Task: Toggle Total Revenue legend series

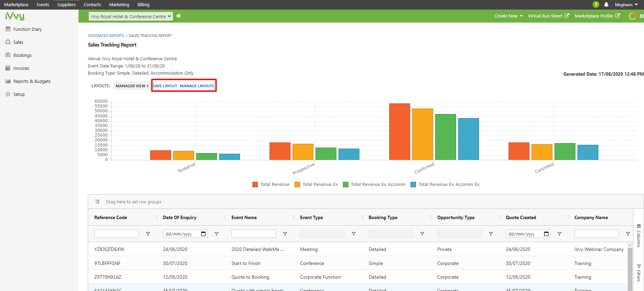Action: point(271,185)
